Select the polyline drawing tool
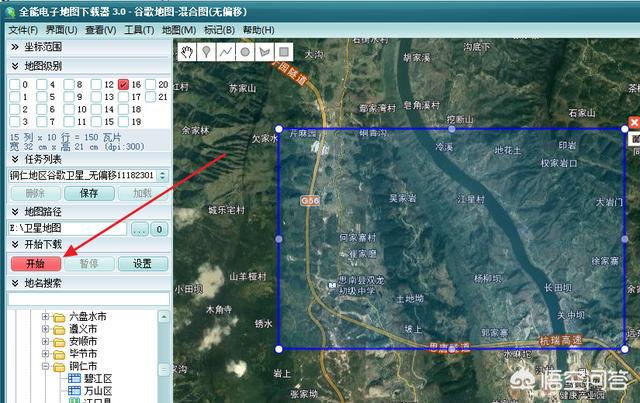The height and width of the screenshot is (403, 640). pos(226,51)
